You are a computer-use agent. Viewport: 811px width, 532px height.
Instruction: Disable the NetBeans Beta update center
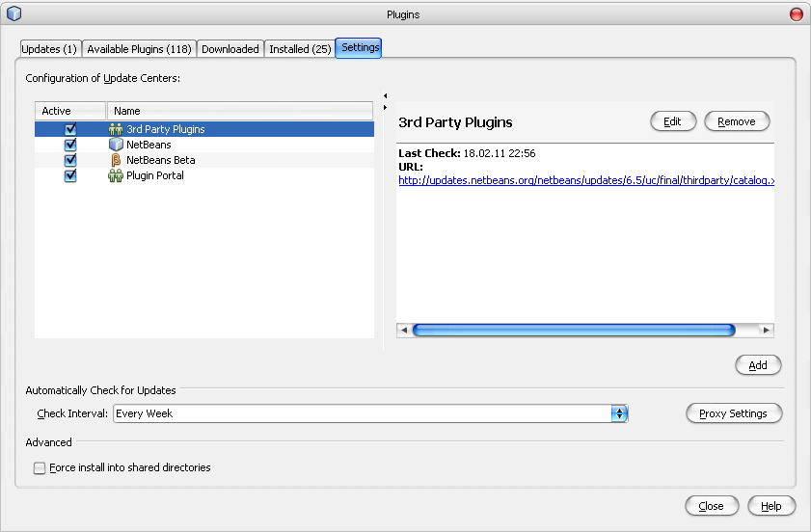click(x=70, y=160)
